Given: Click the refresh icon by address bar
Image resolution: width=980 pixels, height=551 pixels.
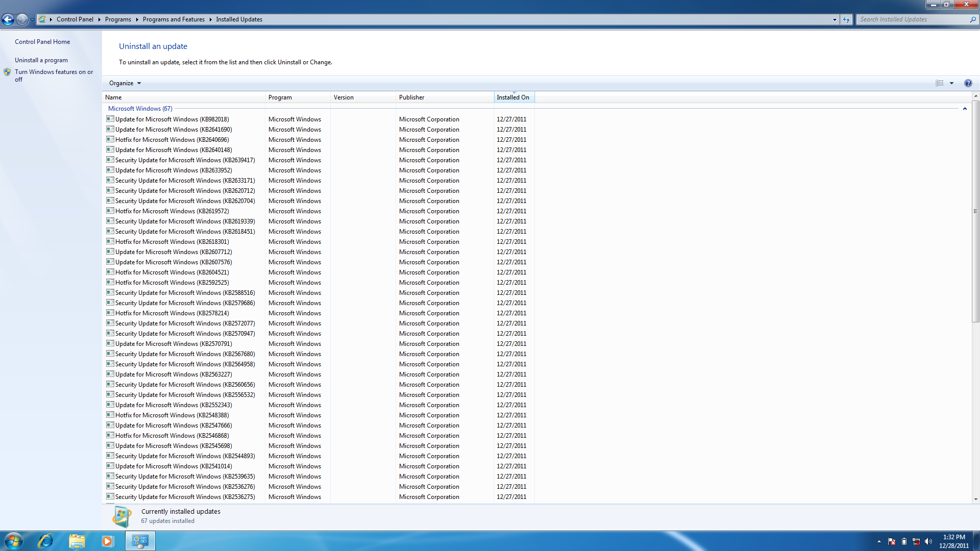Looking at the screenshot, I should [x=846, y=19].
